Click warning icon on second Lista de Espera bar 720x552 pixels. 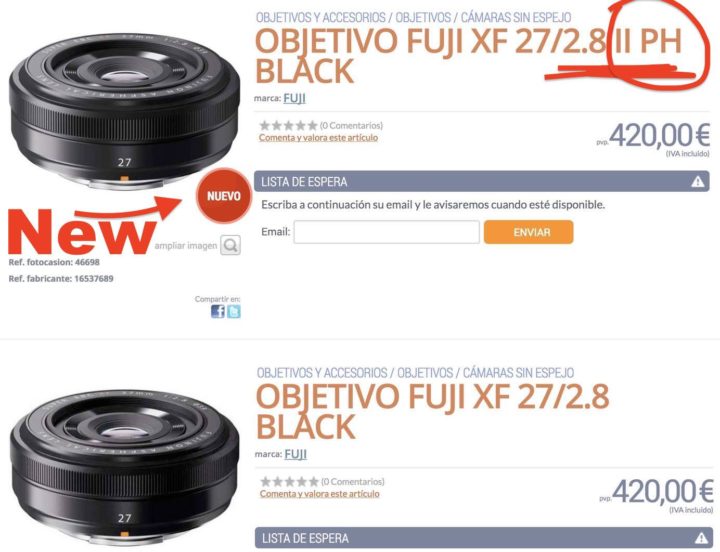(x=701, y=537)
